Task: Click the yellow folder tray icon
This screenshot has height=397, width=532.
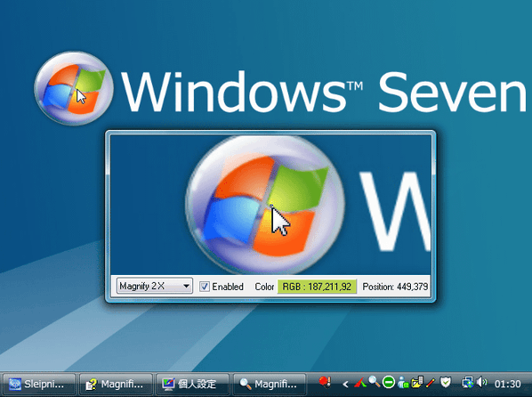Action: pos(416,383)
